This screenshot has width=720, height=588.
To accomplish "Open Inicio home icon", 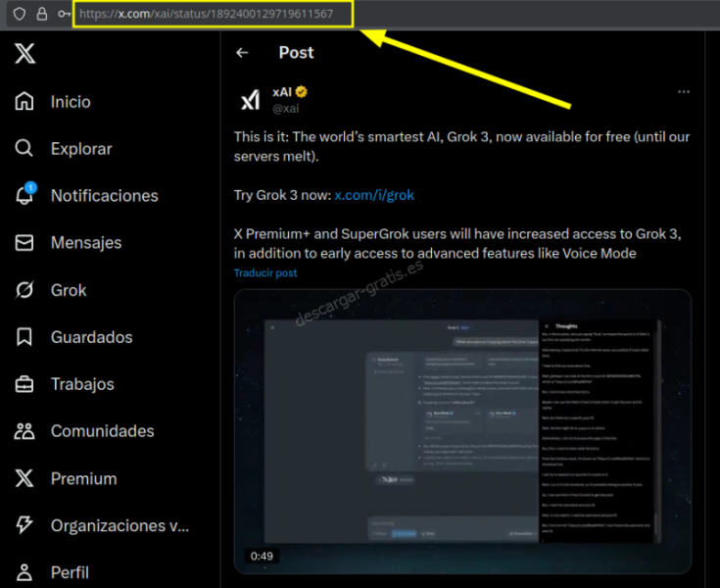I will click(25, 102).
